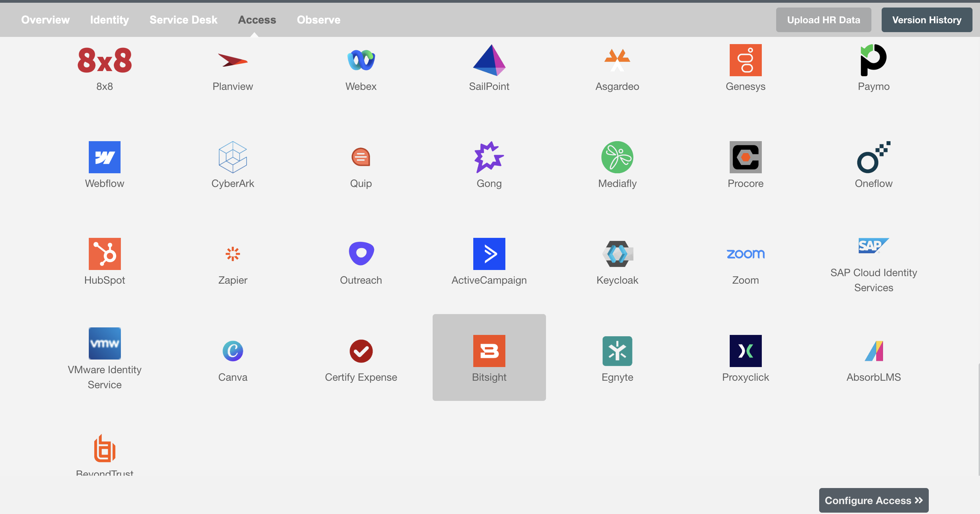Select the Procore app icon

click(745, 157)
